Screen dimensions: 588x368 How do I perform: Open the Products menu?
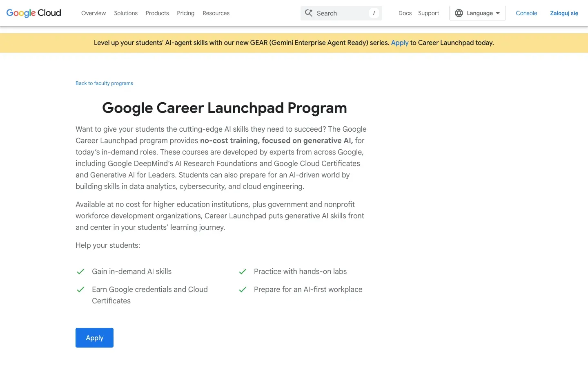pos(157,13)
